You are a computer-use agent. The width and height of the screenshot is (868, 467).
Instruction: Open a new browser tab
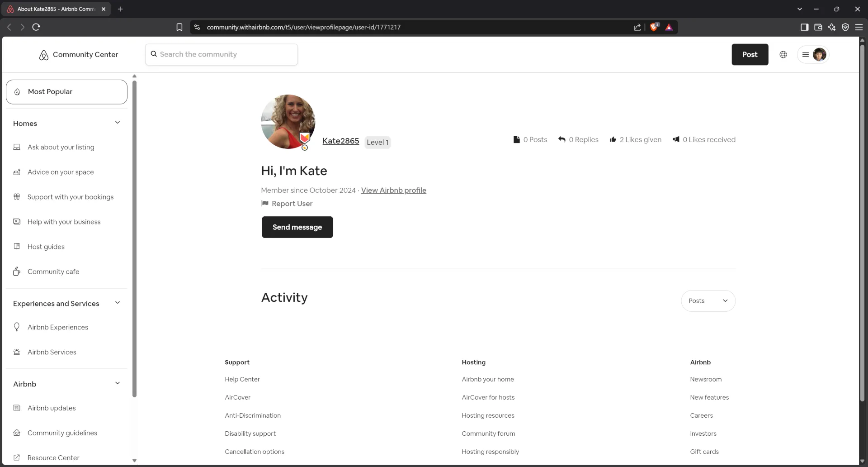point(120,9)
